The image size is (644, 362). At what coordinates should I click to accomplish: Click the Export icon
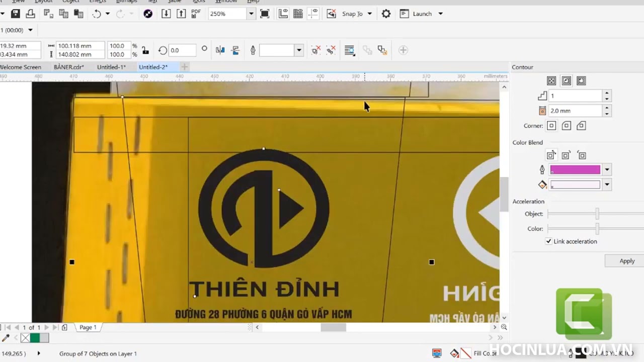coord(181,14)
